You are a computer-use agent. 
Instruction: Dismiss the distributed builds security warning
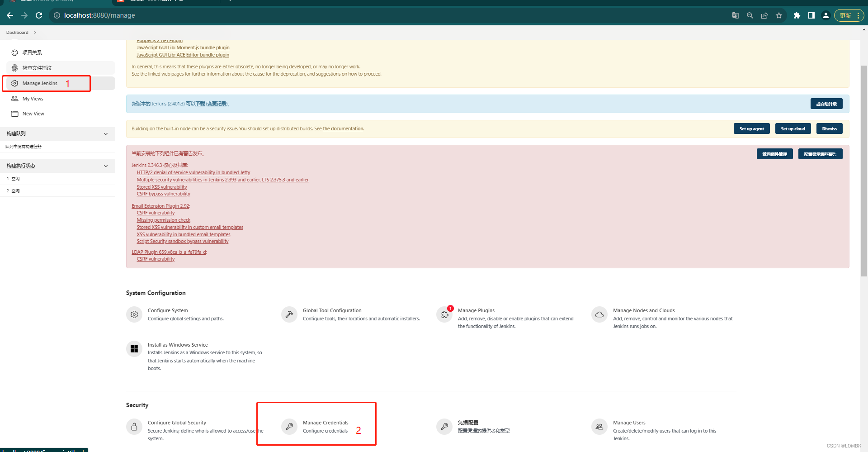829,128
